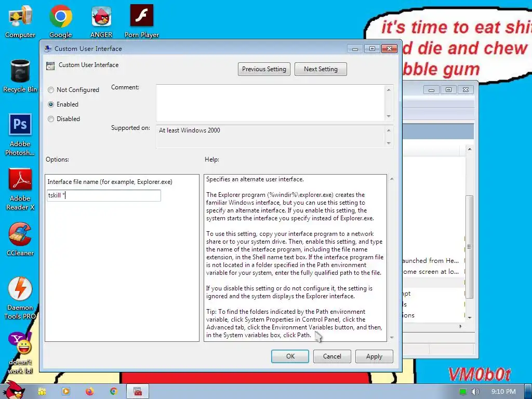
Task: Select the Not Configured radio button
Action: [x=51, y=90]
